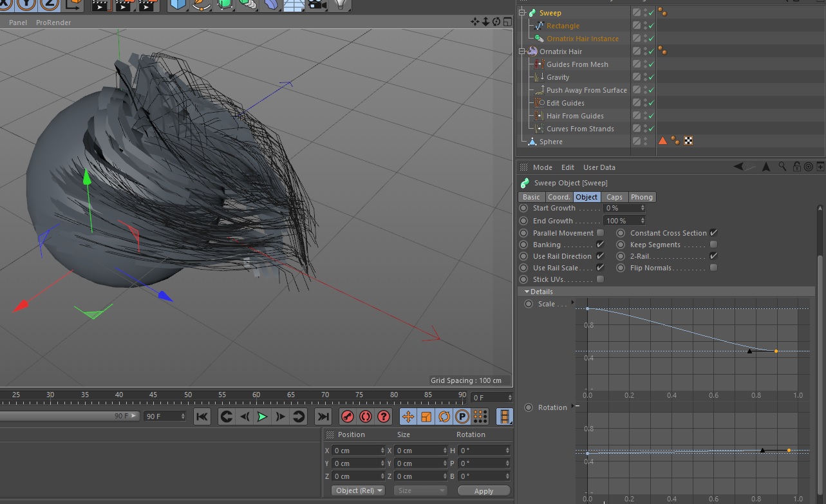
Task: Switch to the Caps tab
Action: [x=614, y=197]
